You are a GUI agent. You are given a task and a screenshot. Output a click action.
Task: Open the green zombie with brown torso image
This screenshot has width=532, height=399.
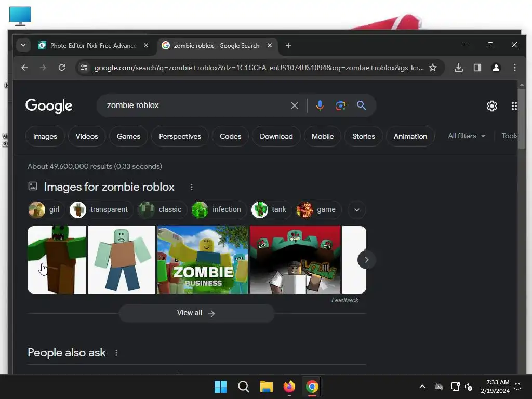(x=57, y=260)
